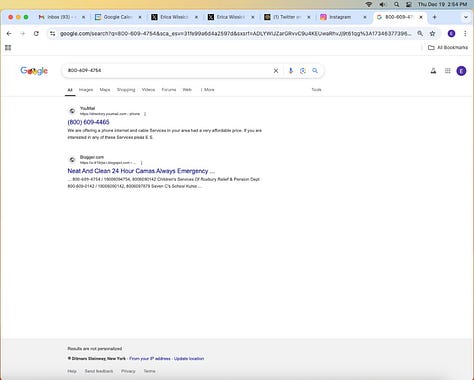Switch to Forums results tab

click(169, 90)
